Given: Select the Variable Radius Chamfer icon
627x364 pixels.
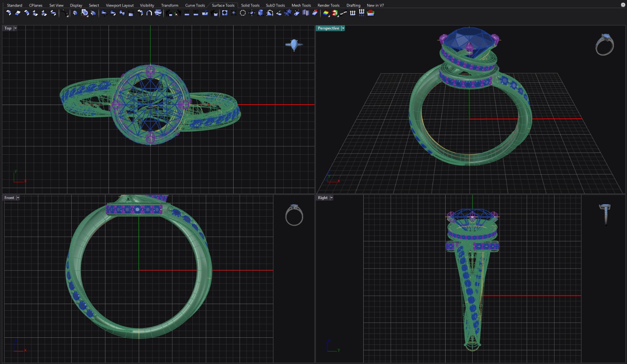Looking at the screenshot, I should point(44,13).
